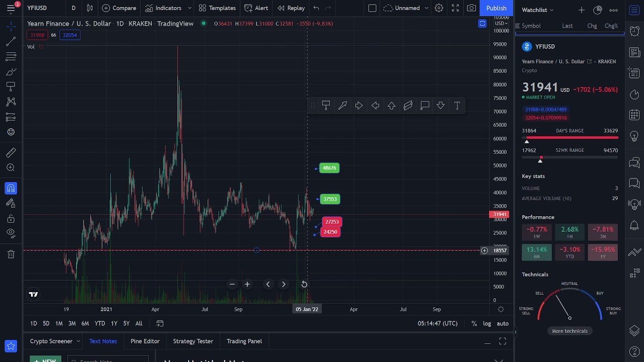Undo the last chart action
Screen dimensions: 644x362
pyautogui.click(x=316, y=8)
